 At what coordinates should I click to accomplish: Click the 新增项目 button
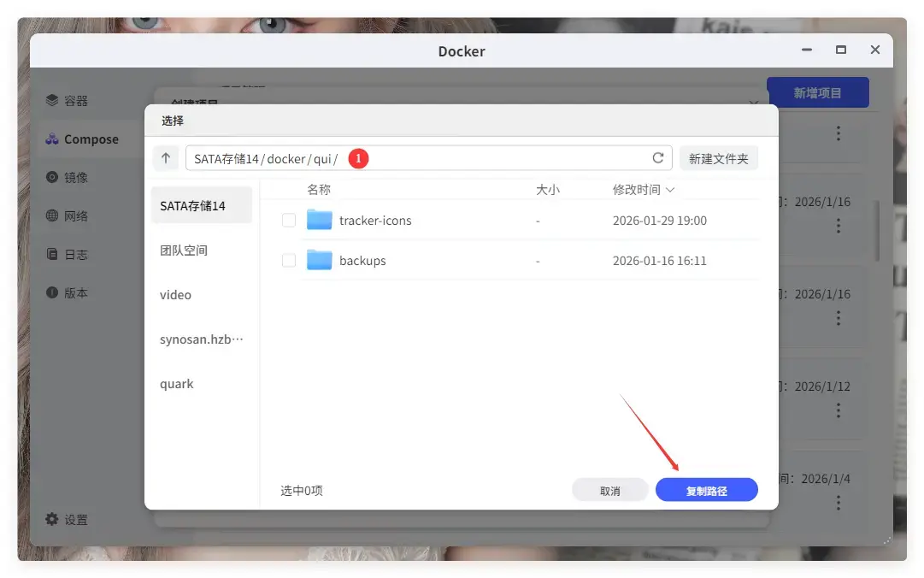coord(817,91)
